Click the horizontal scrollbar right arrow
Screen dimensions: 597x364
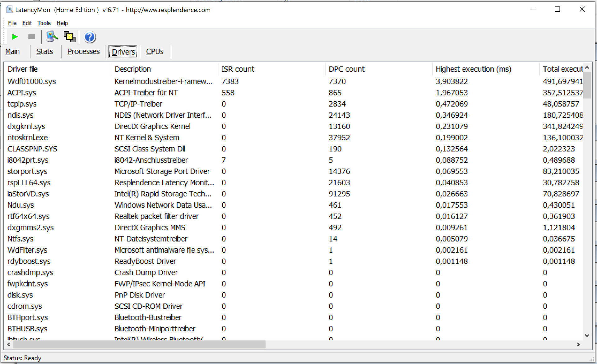(578, 344)
